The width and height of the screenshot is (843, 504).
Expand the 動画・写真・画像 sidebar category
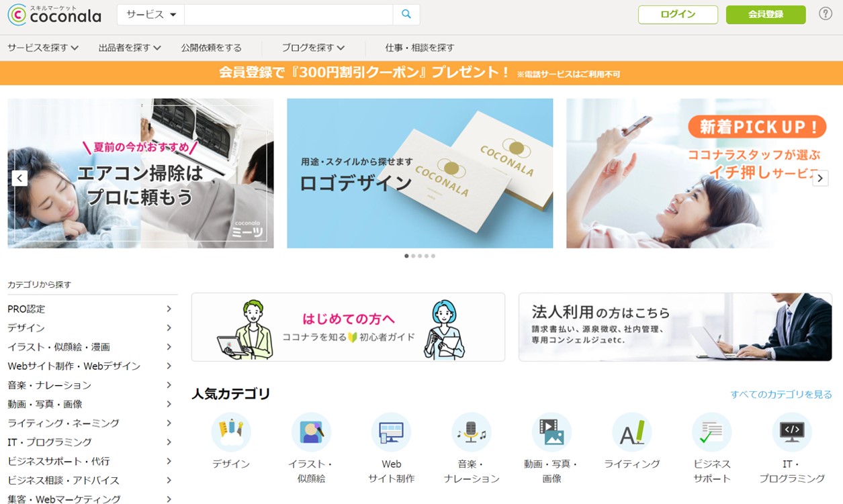(x=91, y=404)
